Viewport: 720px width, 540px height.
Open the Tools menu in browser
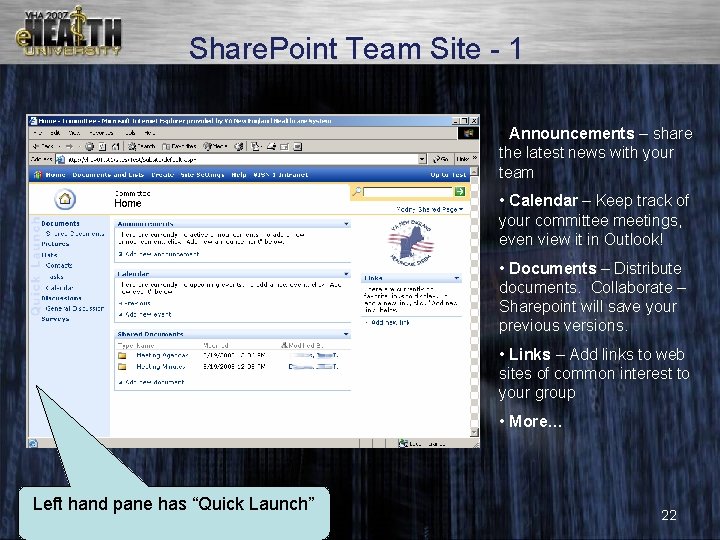tap(130, 133)
